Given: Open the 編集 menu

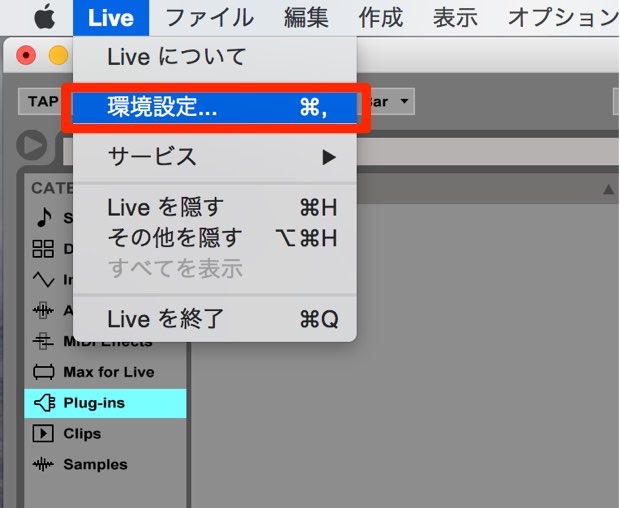Looking at the screenshot, I should point(306,18).
